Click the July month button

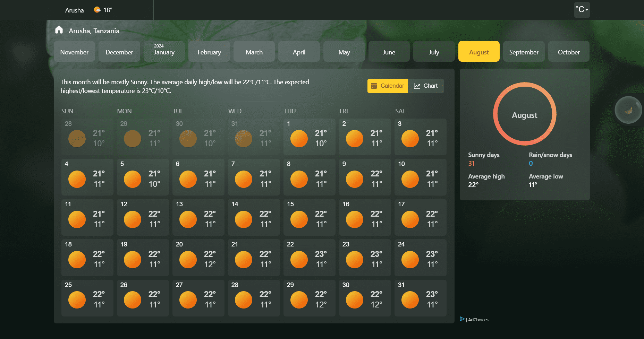coord(434,51)
